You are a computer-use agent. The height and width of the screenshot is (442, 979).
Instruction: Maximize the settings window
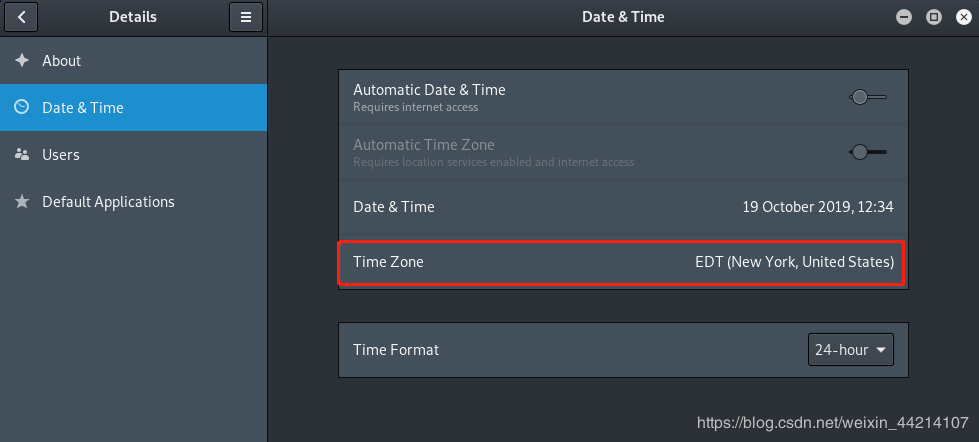point(934,17)
